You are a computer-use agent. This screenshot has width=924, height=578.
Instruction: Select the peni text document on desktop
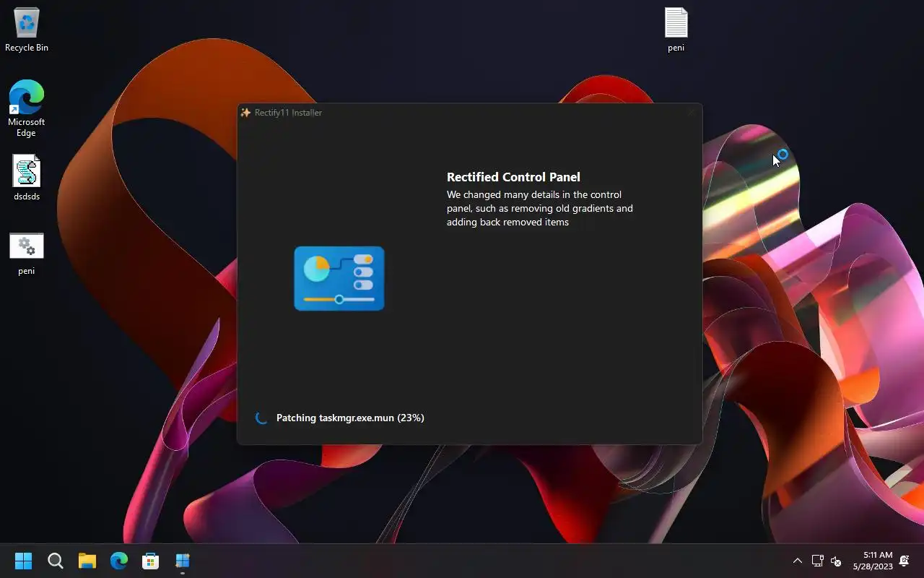click(x=676, y=30)
